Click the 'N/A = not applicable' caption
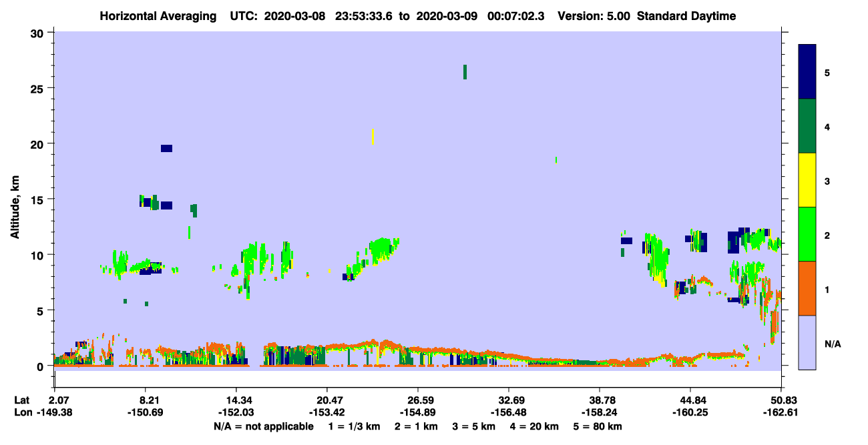Screen dimensions: 868x445 [263, 426]
